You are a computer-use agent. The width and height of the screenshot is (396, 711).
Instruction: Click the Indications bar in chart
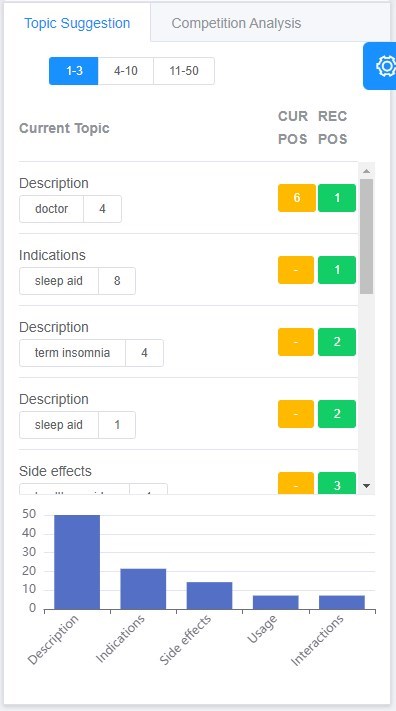tap(143, 589)
